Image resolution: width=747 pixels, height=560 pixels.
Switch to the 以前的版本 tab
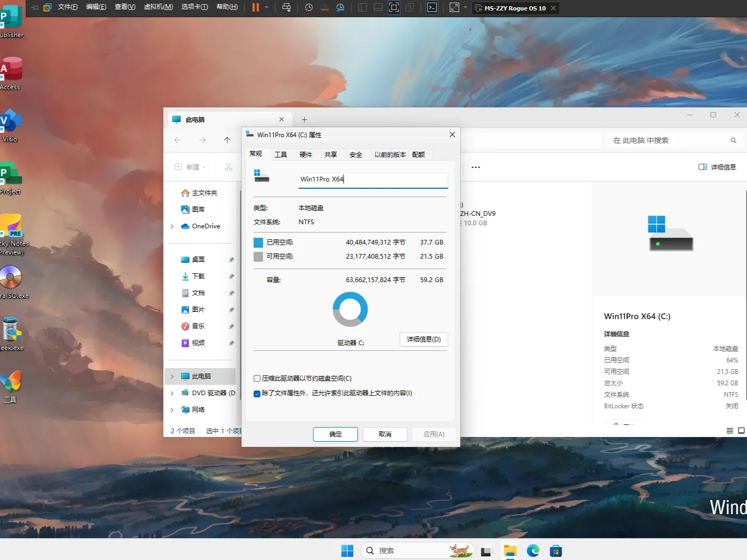tap(389, 154)
